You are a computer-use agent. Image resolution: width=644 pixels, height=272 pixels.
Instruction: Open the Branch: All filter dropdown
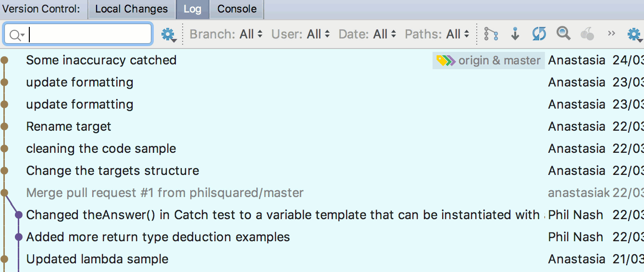(x=226, y=34)
